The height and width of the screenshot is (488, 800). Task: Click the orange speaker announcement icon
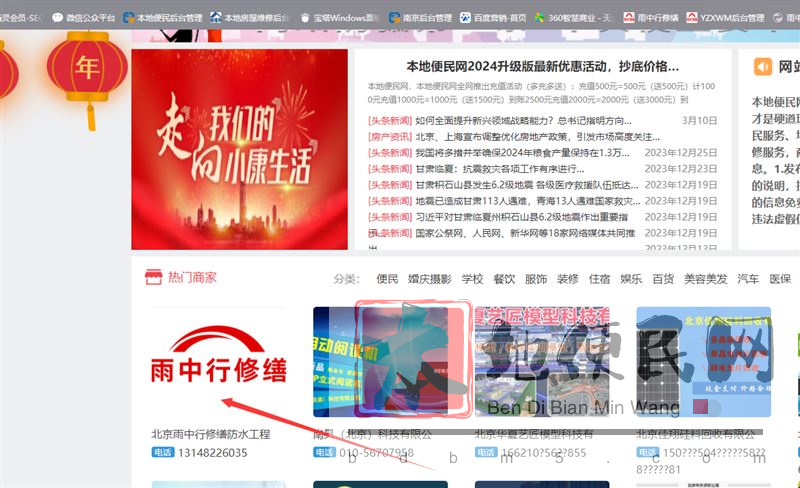[763, 66]
